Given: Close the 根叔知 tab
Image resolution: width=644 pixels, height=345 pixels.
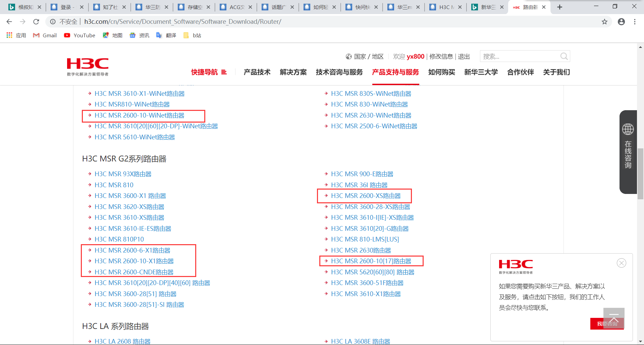Looking at the screenshot, I should [39, 7].
